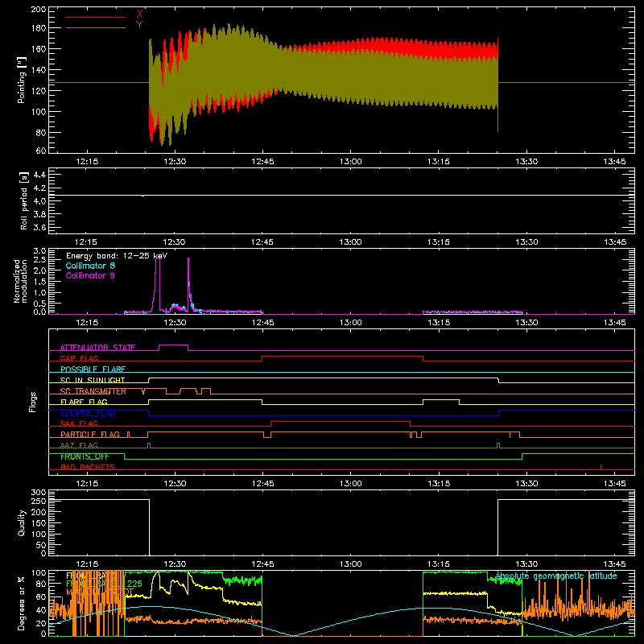The width and height of the screenshot is (644, 644).
Task: Click the Degrees or % axis title
Action: coord(22,603)
